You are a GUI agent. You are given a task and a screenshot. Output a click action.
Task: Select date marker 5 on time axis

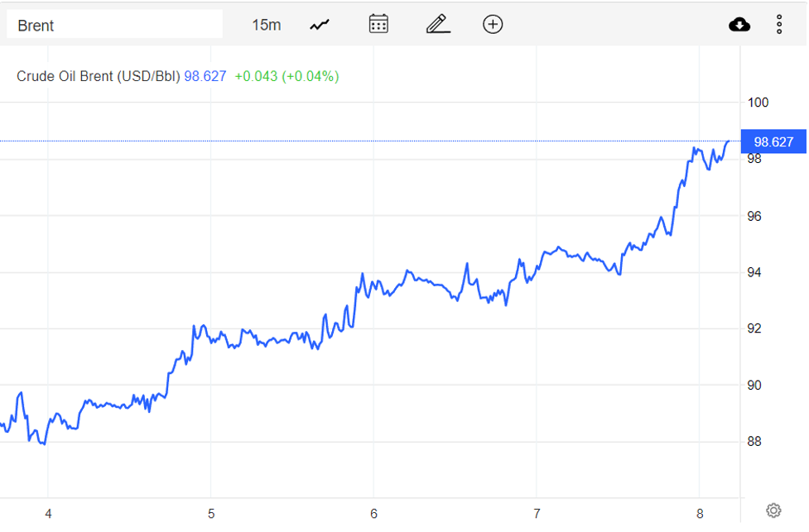pos(211,513)
